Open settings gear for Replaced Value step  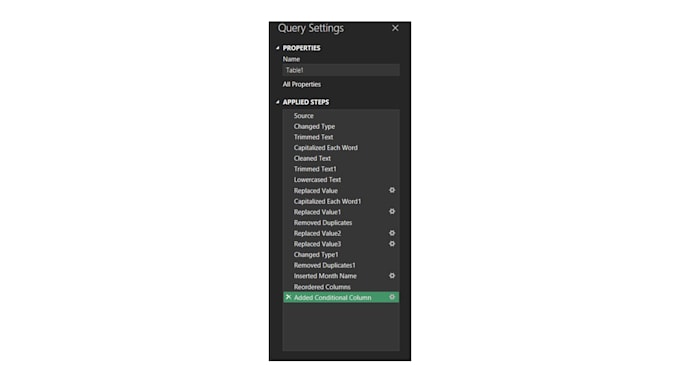392,190
